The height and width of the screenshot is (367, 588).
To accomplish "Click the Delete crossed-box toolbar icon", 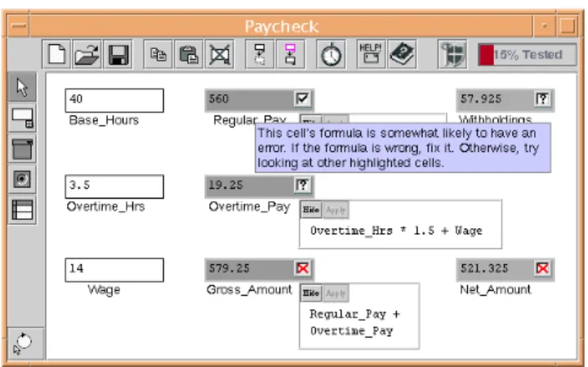I will click(220, 55).
